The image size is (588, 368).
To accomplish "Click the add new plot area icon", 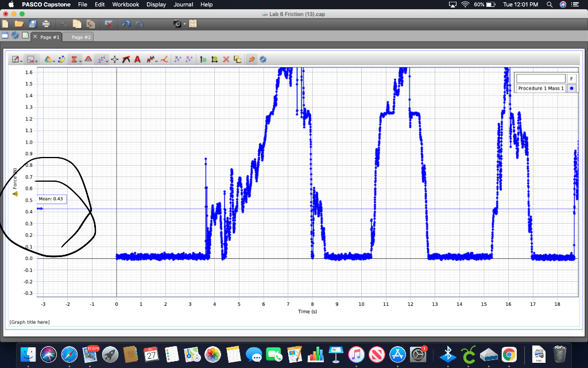I will point(215,59).
